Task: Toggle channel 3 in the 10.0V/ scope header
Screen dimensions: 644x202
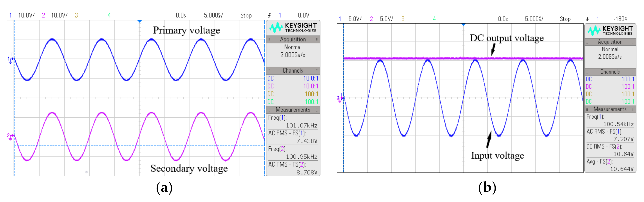Action: [76, 16]
